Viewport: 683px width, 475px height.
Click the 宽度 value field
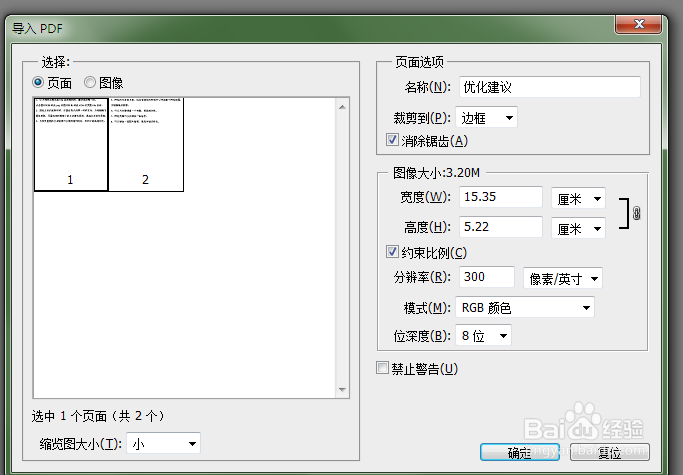(500, 197)
